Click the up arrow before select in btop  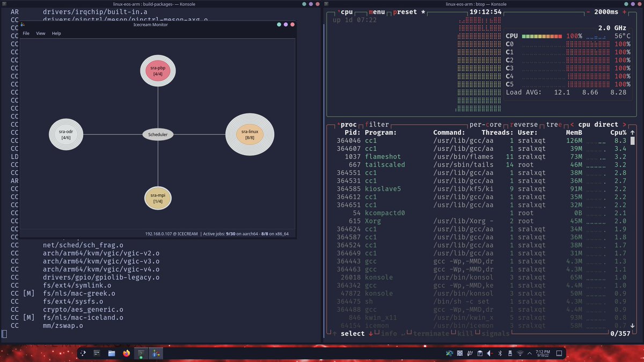pos(334,334)
